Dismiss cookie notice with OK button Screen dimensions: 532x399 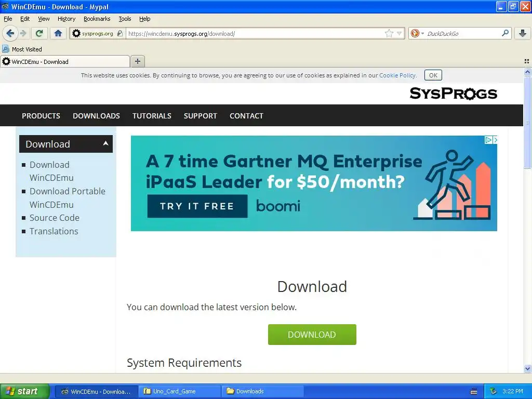pos(433,75)
